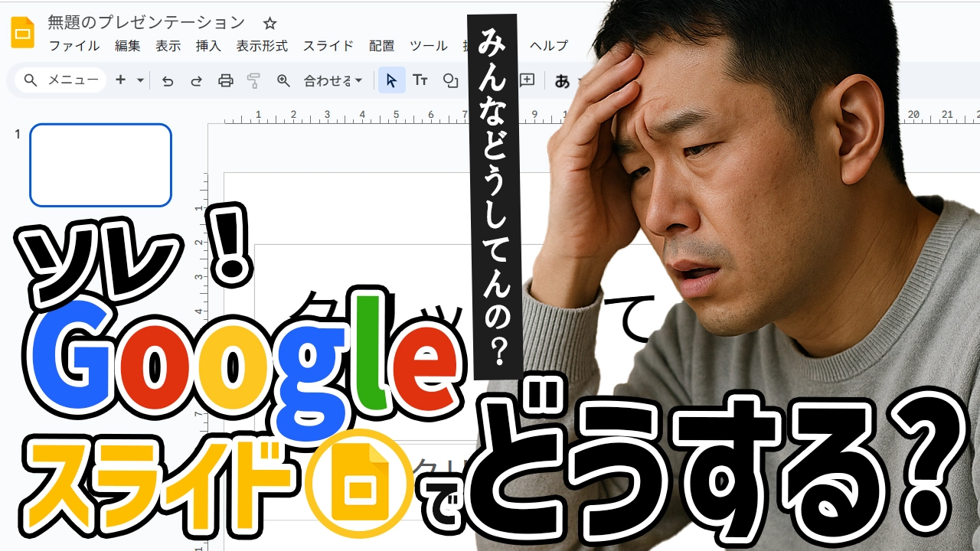
Task: Activate the select cursor tool
Action: pos(391,80)
